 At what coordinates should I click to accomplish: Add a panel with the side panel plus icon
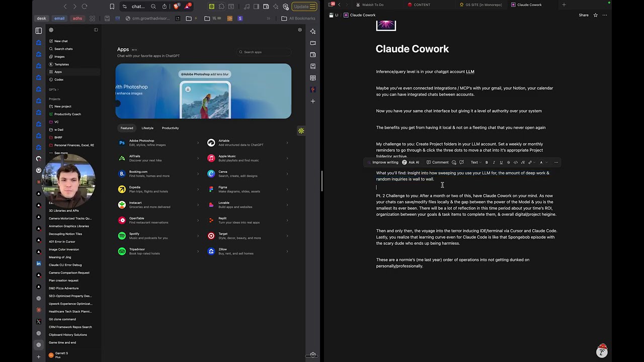[313, 101]
